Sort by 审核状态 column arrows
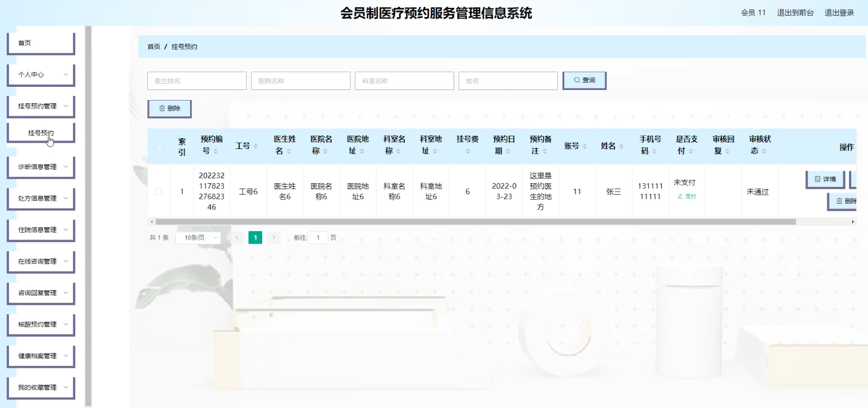This screenshot has height=408, width=868. 764,151
